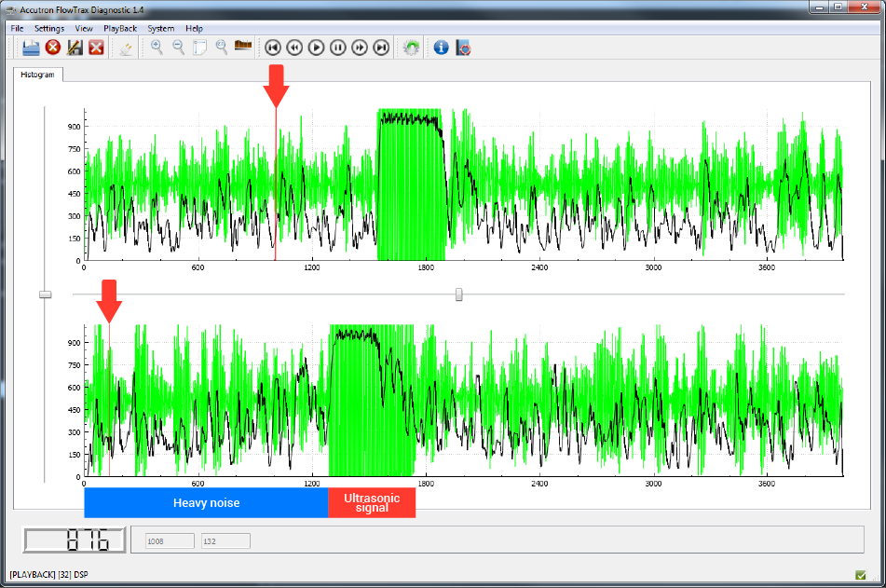Viewport: 886px width, 588px height.
Task: Click the histogram chart toolbar icon
Action: [x=243, y=47]
